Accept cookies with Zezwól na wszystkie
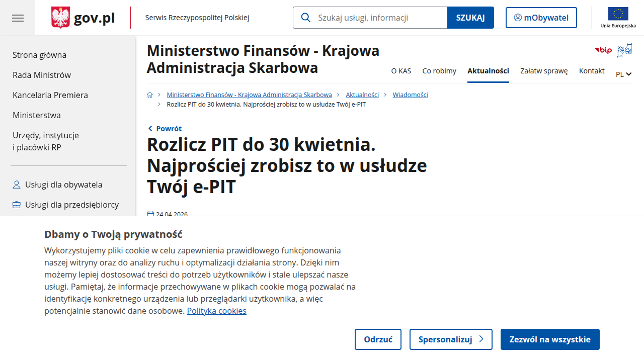644x362 pixels. coord(550,339)
